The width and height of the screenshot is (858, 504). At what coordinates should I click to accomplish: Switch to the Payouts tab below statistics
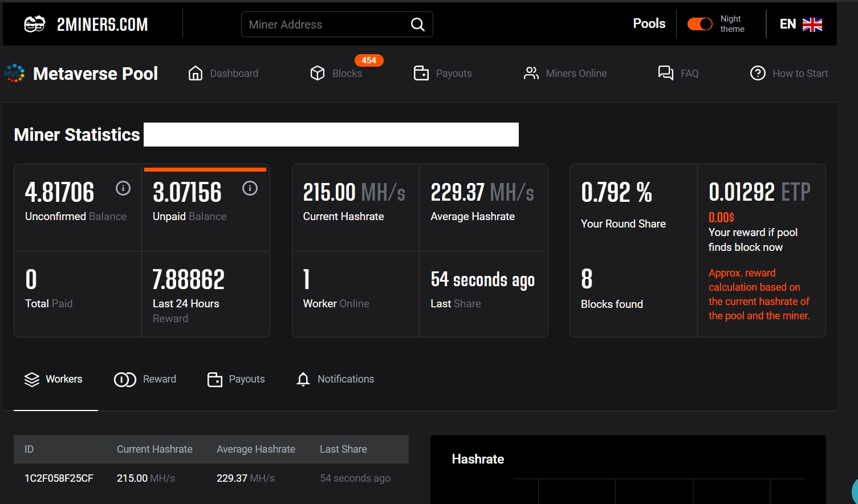247,379
